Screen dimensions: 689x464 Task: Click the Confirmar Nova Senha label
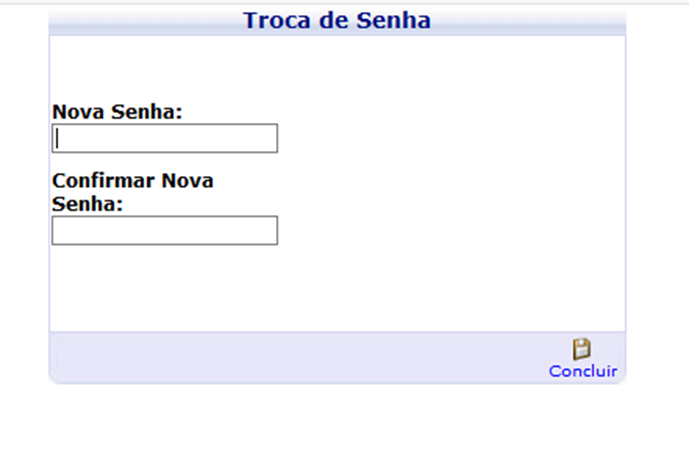point(133,192)
